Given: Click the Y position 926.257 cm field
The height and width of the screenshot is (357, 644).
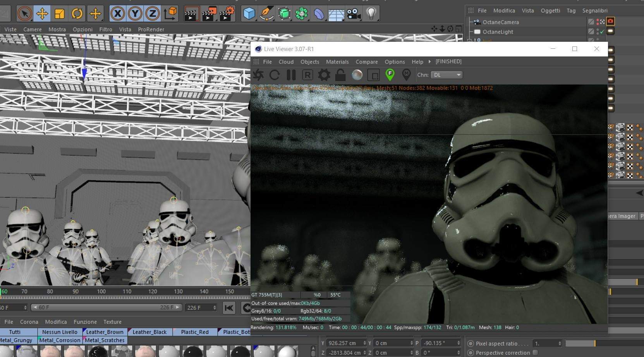Looking at the screenshot, I should point(347,343).
